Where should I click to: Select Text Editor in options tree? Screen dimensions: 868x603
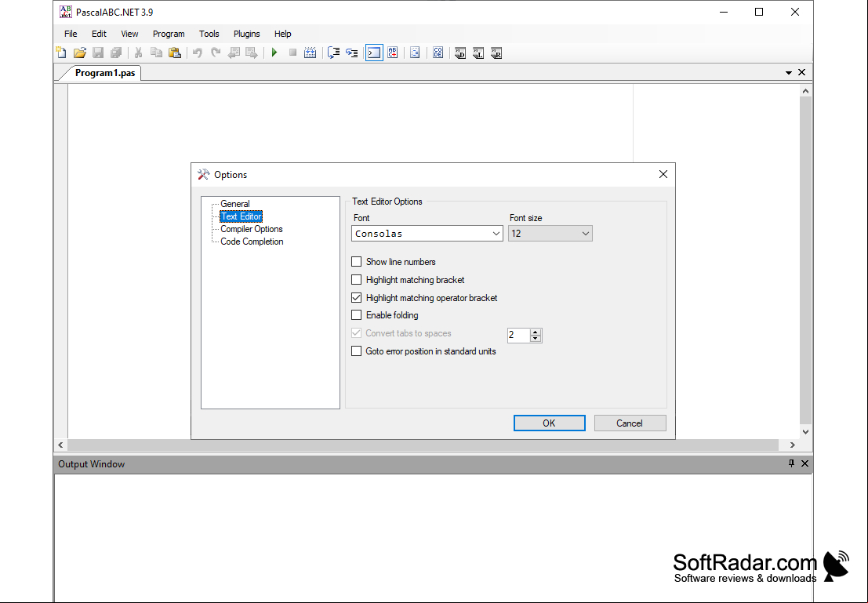click(x=242, y=216)
